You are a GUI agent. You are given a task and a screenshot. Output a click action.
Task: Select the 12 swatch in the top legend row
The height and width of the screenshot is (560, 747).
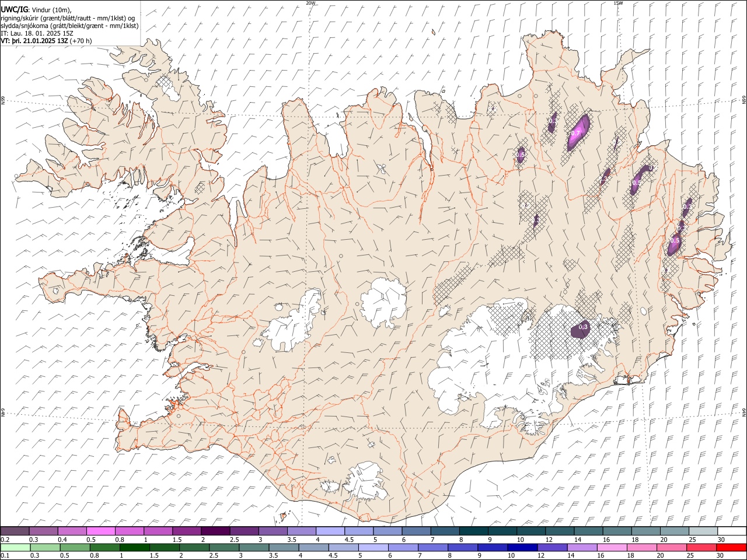[560, 531]
